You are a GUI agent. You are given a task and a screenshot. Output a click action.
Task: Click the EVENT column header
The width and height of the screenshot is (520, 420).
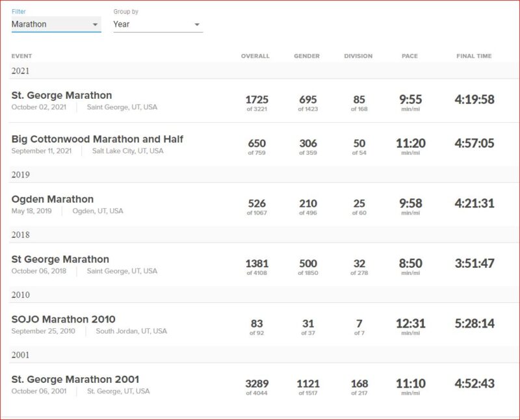[22, 56]
